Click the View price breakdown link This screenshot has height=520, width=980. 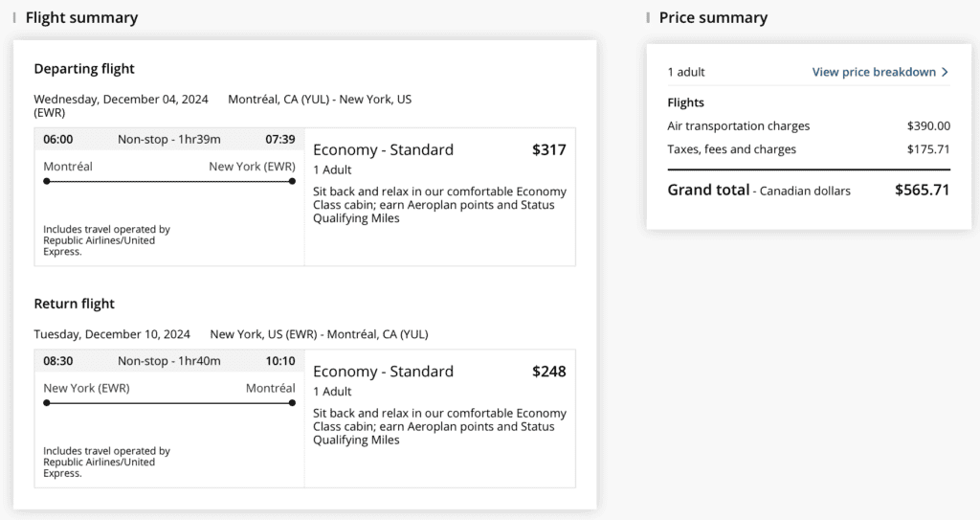(x=874, y=72)
